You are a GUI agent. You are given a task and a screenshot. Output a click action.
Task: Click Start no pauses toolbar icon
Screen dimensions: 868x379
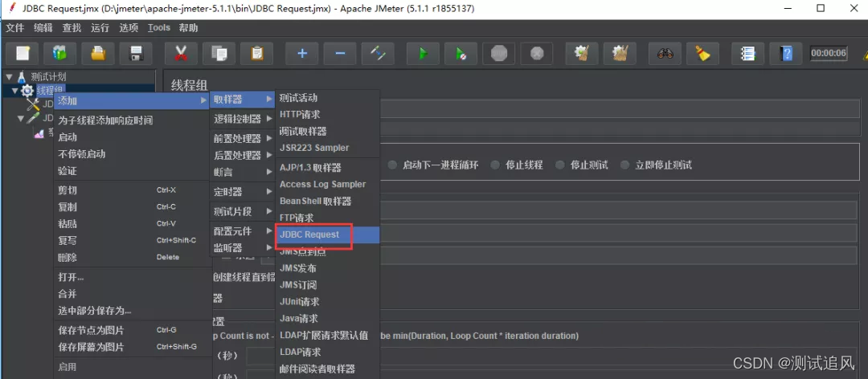[x=461, y=53]
